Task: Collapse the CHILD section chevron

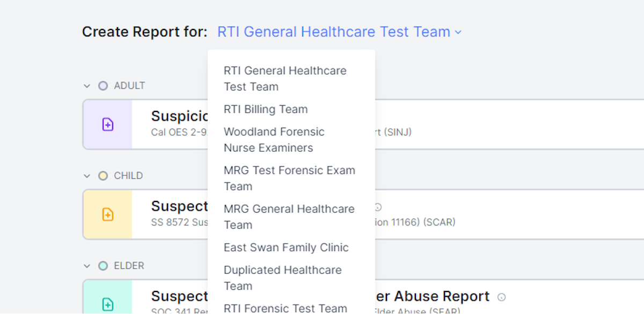Action: 86,176
